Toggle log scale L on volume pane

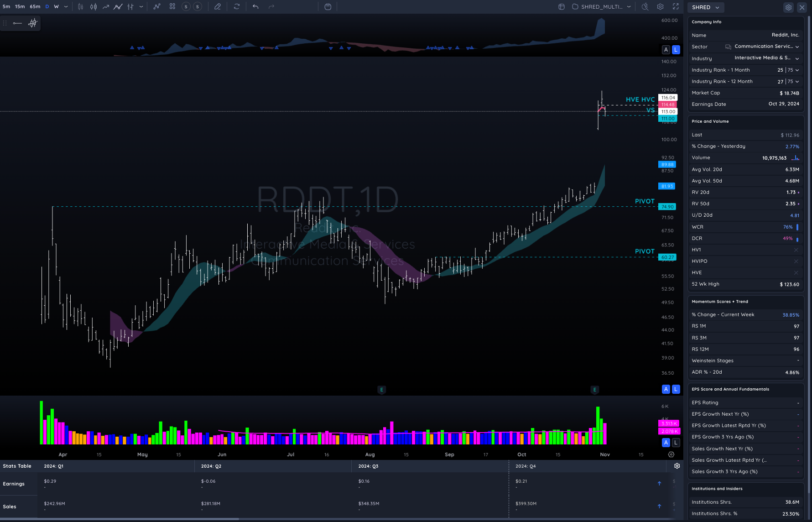click(x=676, y=443)
